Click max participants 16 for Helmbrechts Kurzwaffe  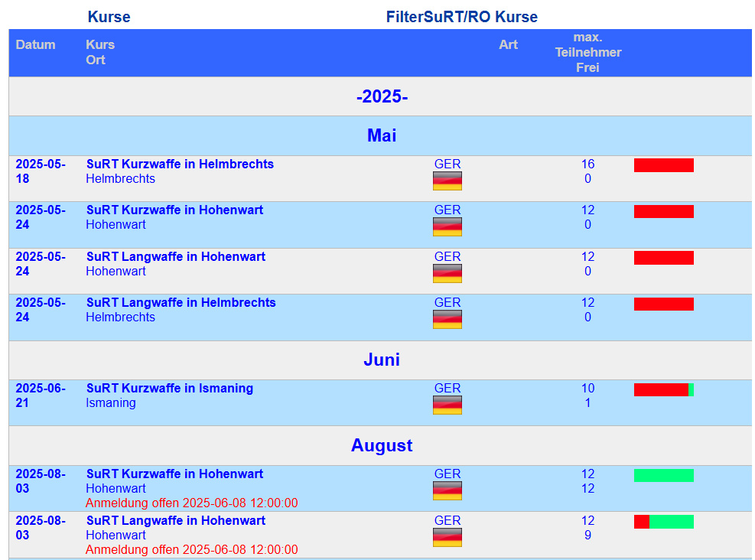coord(588,164)
